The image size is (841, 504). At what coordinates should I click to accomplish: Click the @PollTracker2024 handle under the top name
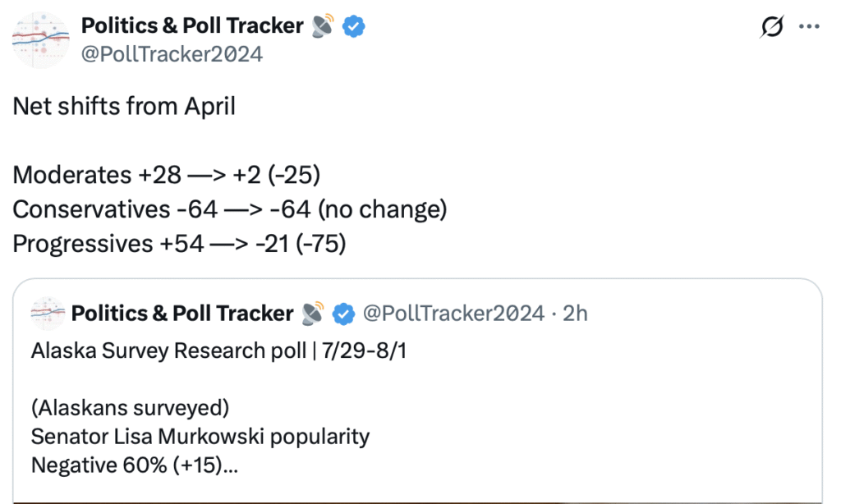click(172, 54)
